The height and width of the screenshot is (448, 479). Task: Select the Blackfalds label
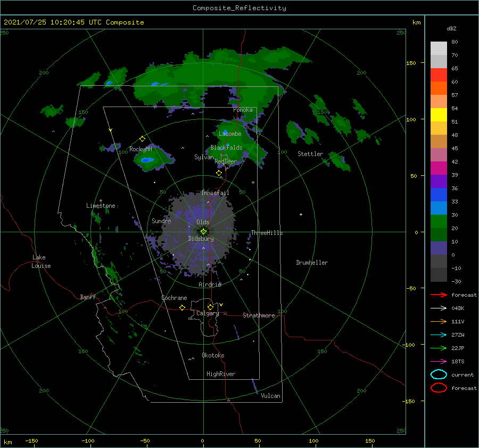(x=226, y=148)
